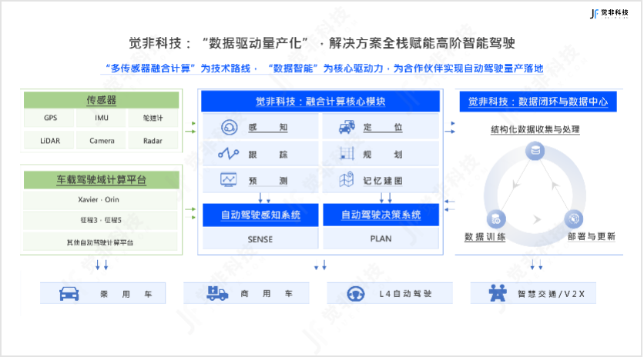Image resolution: width=644 pixels, height=357 pixels.
Task: Click the 其他自动驾驶计算平台 row
Action: click(x=100, y=242)
